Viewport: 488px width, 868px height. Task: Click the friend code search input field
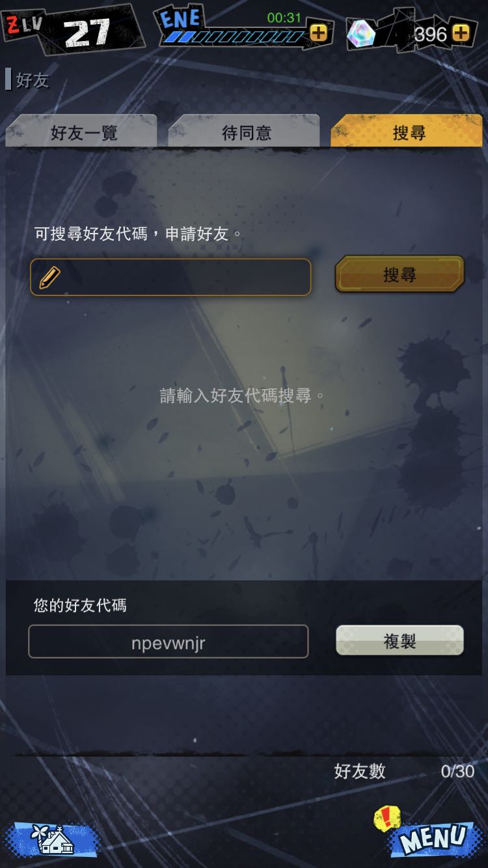pyautogui.click(x=170, y=277)
